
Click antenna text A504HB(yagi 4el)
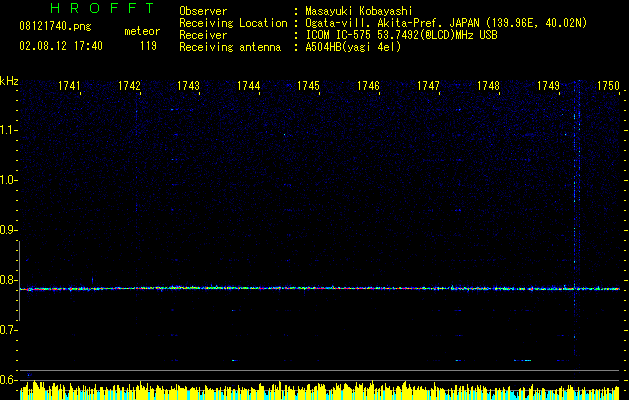(353, 47)
